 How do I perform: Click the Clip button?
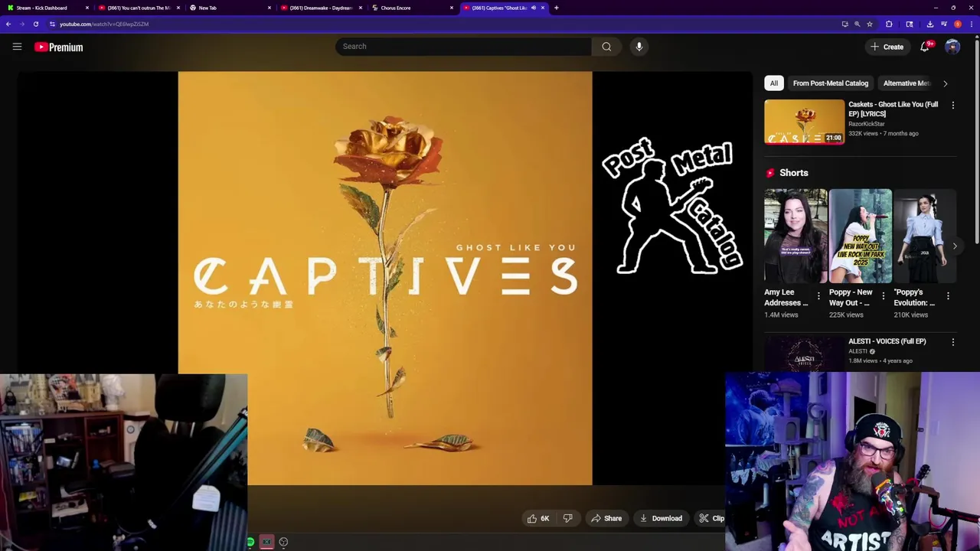click(711, 518)
